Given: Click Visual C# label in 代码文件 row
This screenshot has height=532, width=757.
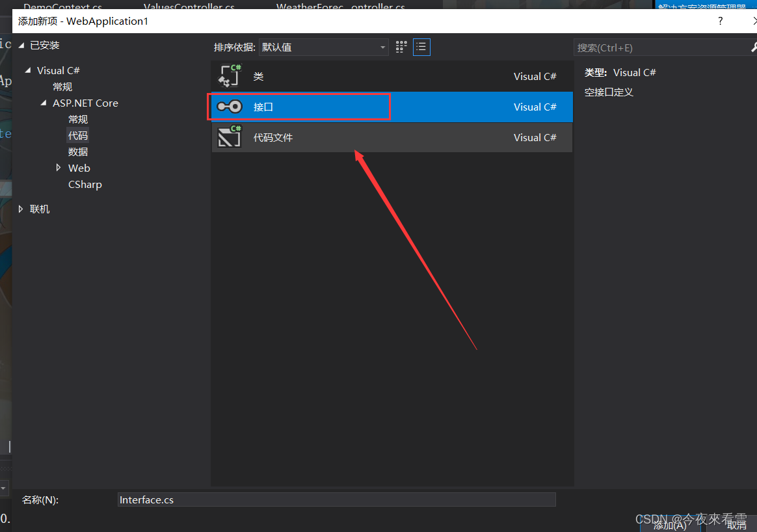Looking at the screenshot, I should 535,138.
